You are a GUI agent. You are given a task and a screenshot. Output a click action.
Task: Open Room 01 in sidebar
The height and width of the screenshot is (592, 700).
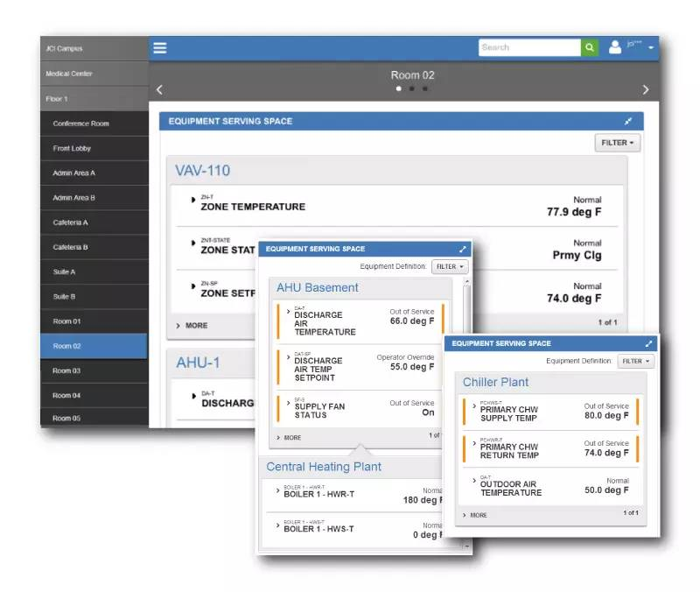point(94,321)
